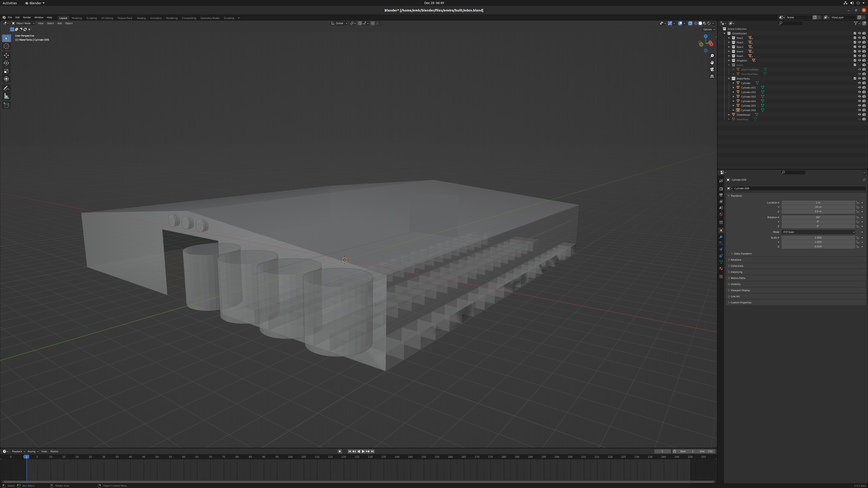Click the viewport zoom magnifier icon
868x488 pixels.
click(712, 56)
